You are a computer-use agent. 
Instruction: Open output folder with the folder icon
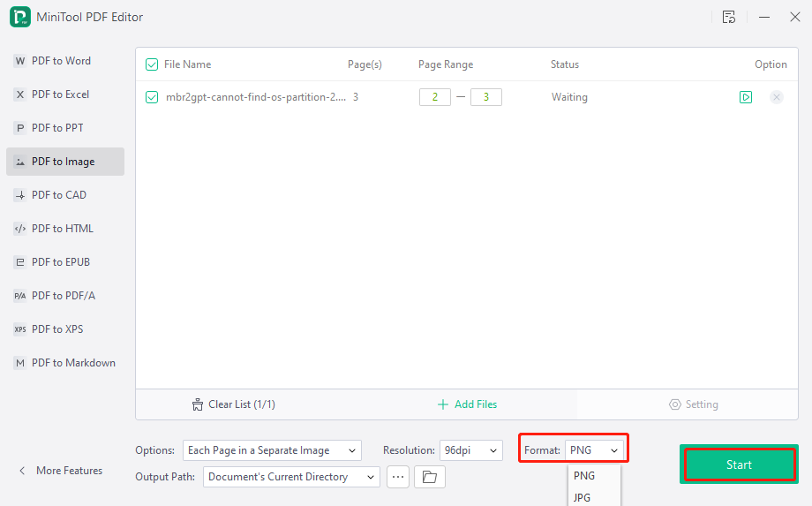click(x=430, y=477)
